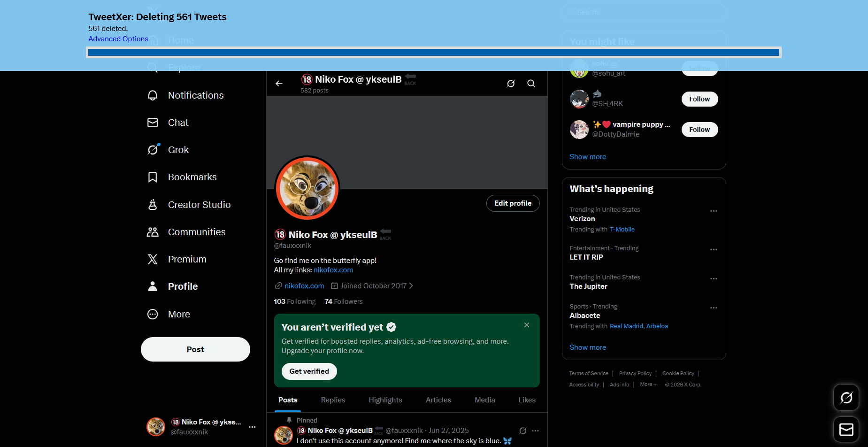868x447 pixels.
Task: Switch to the Media tab
Action: point(484,400)
